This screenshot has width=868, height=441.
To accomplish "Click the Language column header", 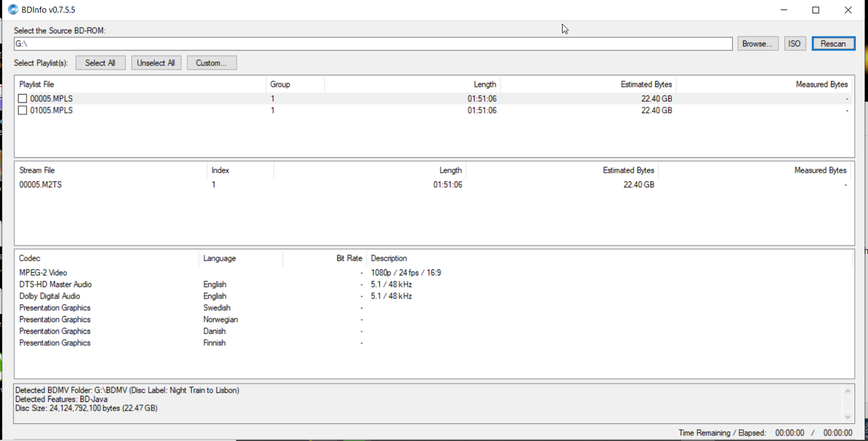I will (241, 258).
